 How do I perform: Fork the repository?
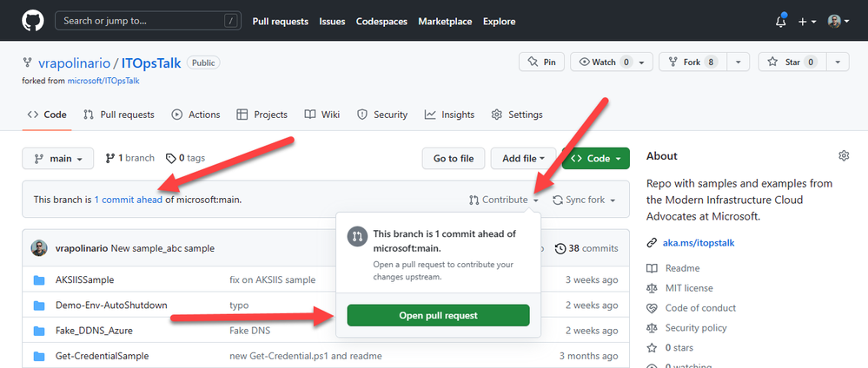coord(692,62)
